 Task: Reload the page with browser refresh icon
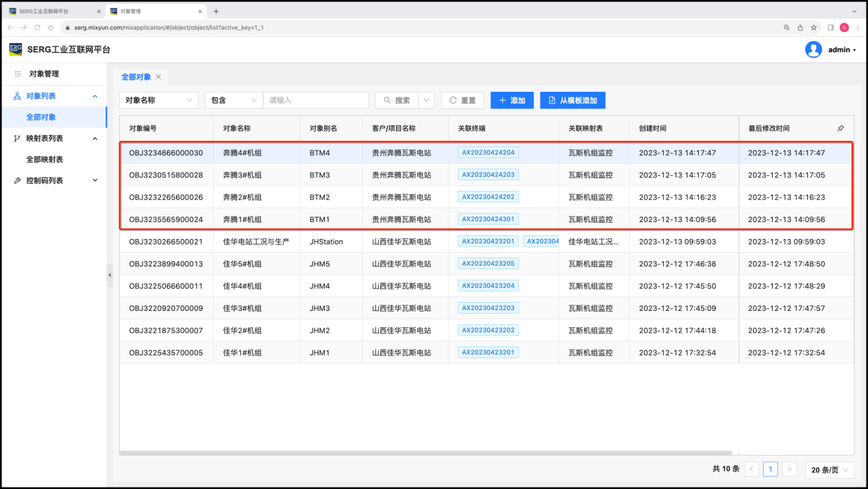(x=37, y=27)
